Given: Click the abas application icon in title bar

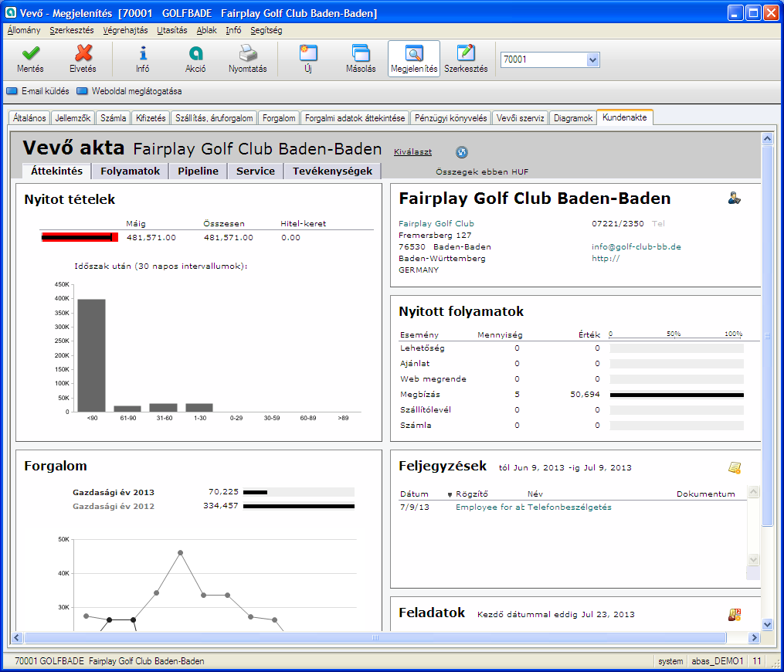Looking at the screenshot, I should point(9,12).
